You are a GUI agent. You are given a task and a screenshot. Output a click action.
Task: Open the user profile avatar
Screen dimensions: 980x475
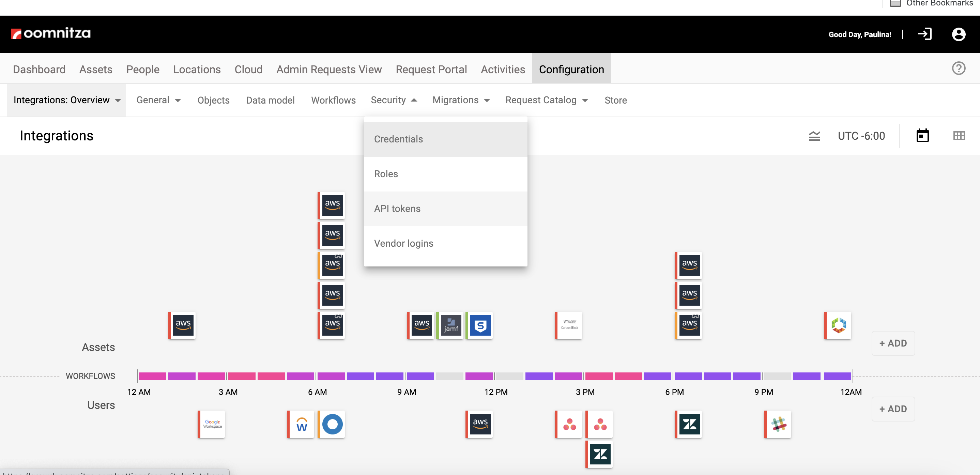[958, 34]
